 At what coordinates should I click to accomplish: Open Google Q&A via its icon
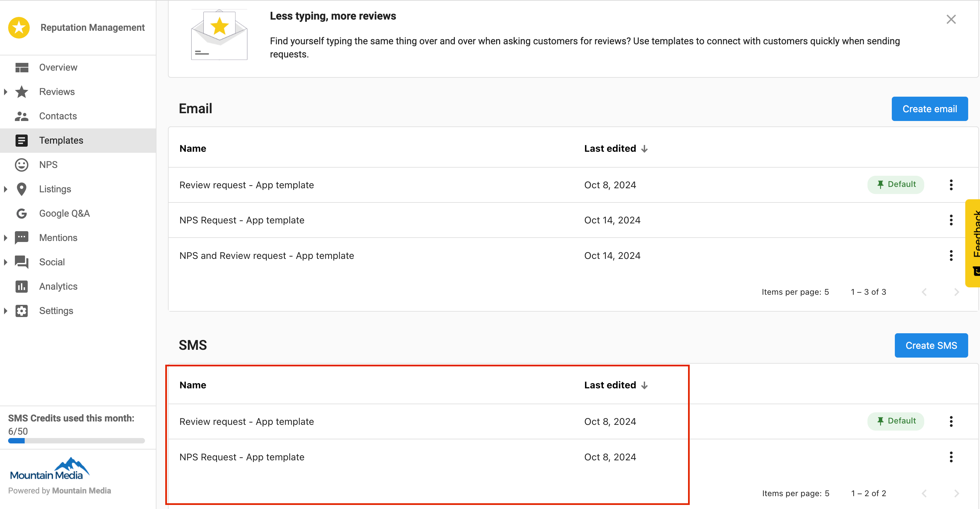(22, 213)
